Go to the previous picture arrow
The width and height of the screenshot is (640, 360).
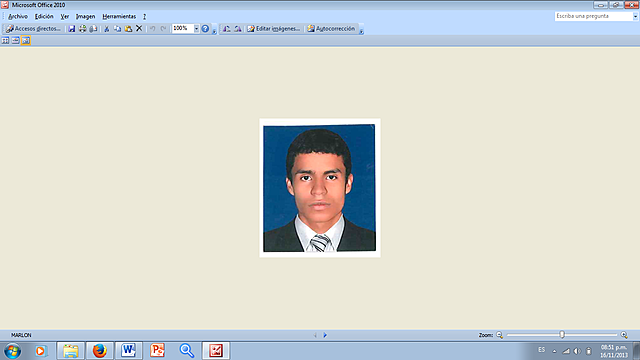coord(315,335)
